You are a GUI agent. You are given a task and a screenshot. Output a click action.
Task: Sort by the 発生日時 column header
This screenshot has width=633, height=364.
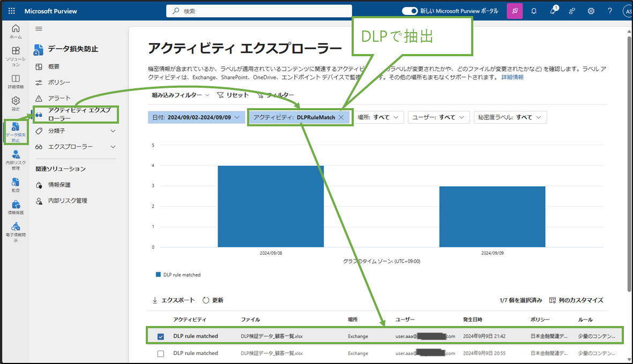pos(472,319)
